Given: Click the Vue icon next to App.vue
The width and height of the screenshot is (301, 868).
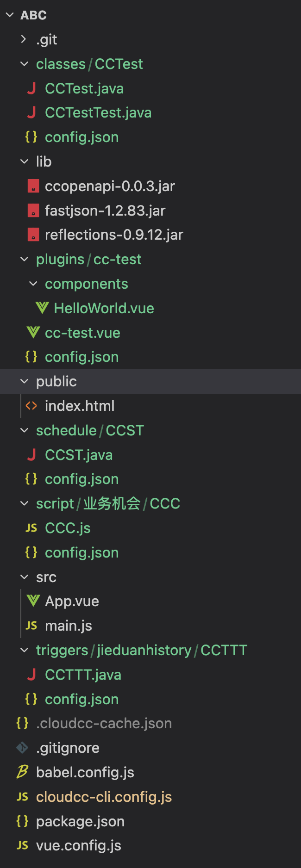Looking at the screenshot, I should (x=33, y=601).
